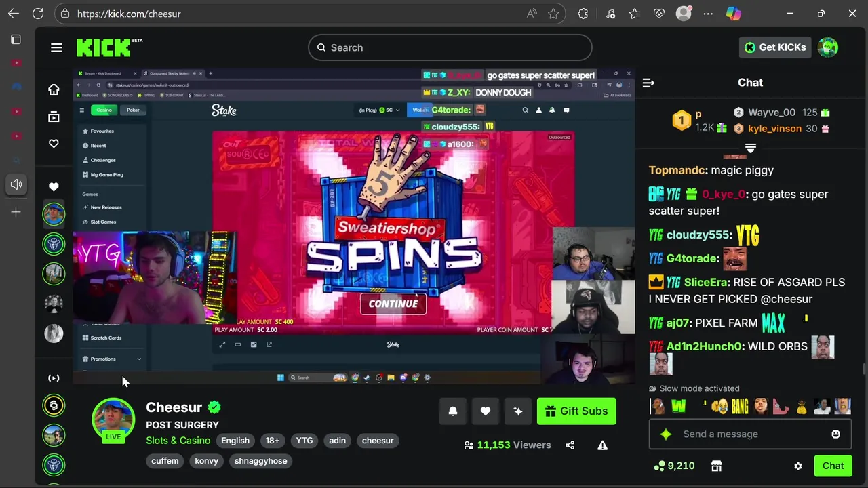Select the cuffem tag
This screenshot has height=488, width=868.
pos(165,461)
